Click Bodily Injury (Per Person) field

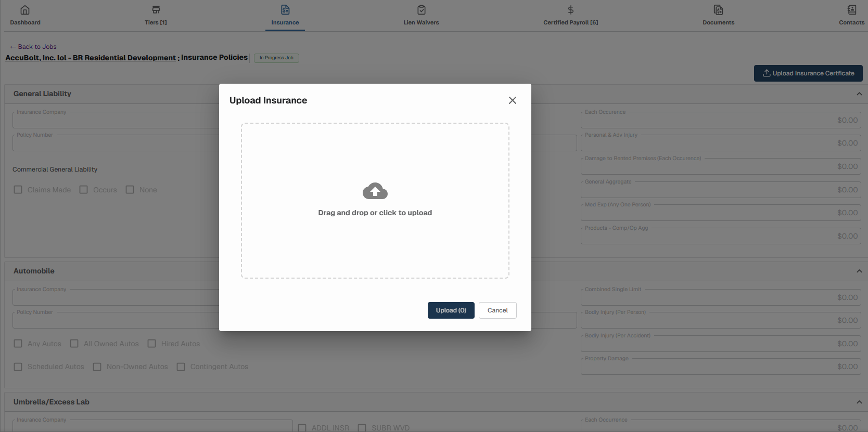point(721,320)
